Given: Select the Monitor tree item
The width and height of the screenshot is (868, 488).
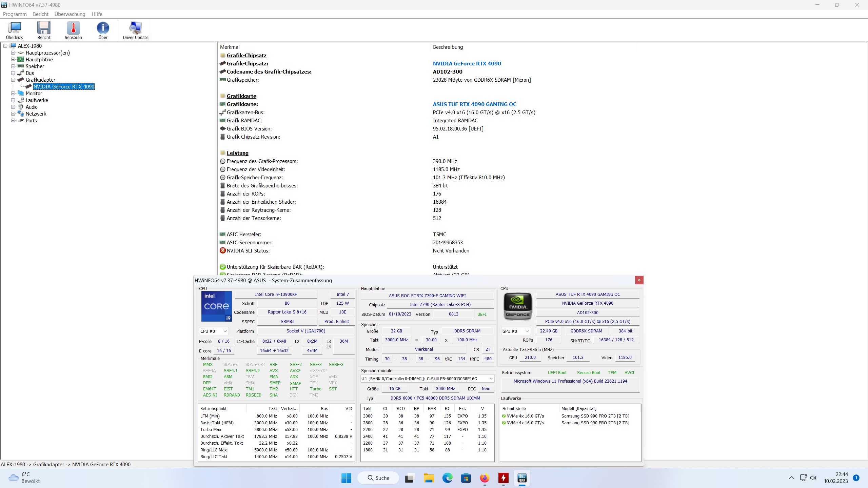Looking at the screenshot, I should tap(34, 94).
